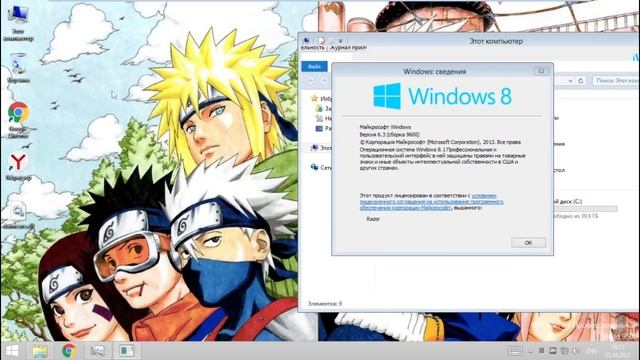This screenshot has width=640, height=360.
Task: Open the network icon in system tray
Action: coord(564,351)
